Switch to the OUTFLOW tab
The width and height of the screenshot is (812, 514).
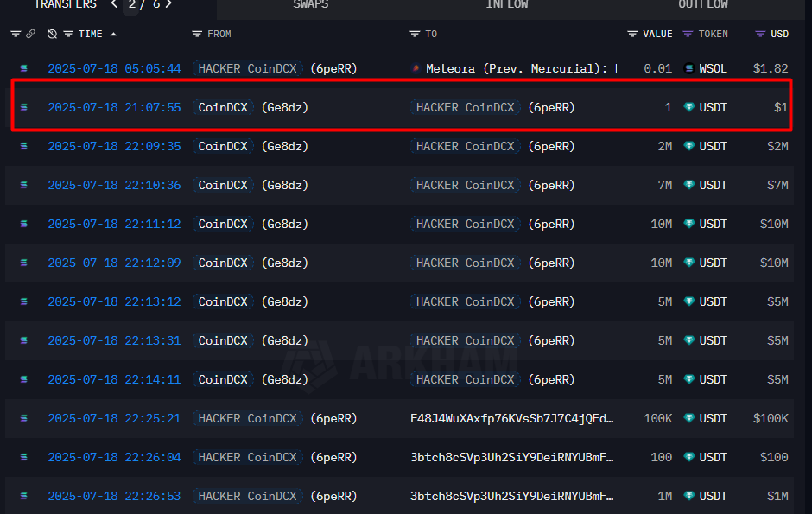(x=703, y=4)
